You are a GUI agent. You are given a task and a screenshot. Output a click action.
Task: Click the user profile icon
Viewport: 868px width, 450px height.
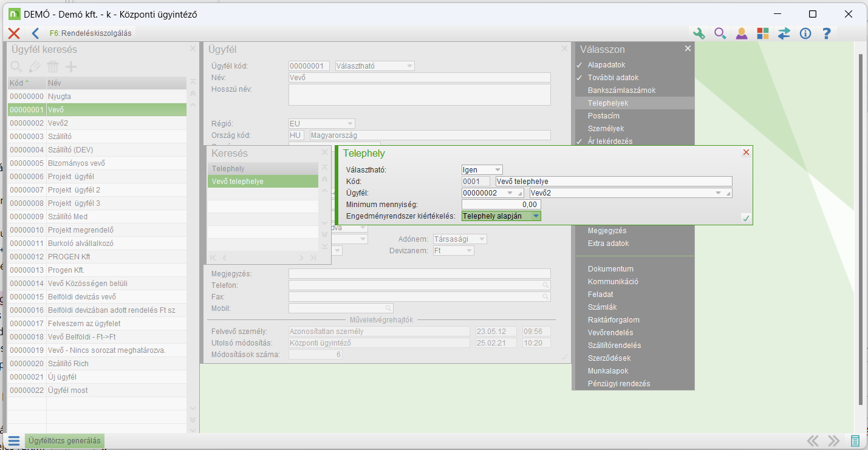pyautogui.click(x=742, y=33)
